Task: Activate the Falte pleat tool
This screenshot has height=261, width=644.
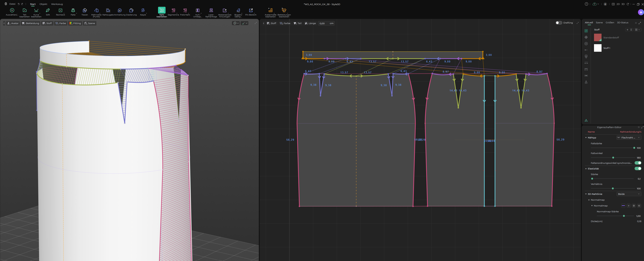Action: pyautogui.click(x=73, y=11)
